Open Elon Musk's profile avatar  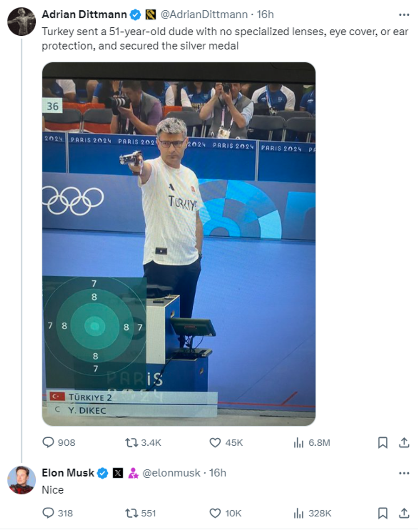pos(22,480)
